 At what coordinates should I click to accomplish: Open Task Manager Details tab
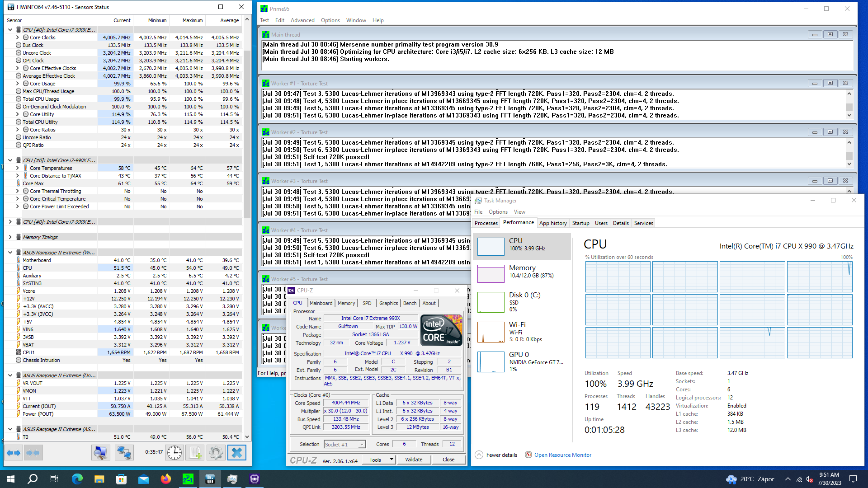click(621, 223)
